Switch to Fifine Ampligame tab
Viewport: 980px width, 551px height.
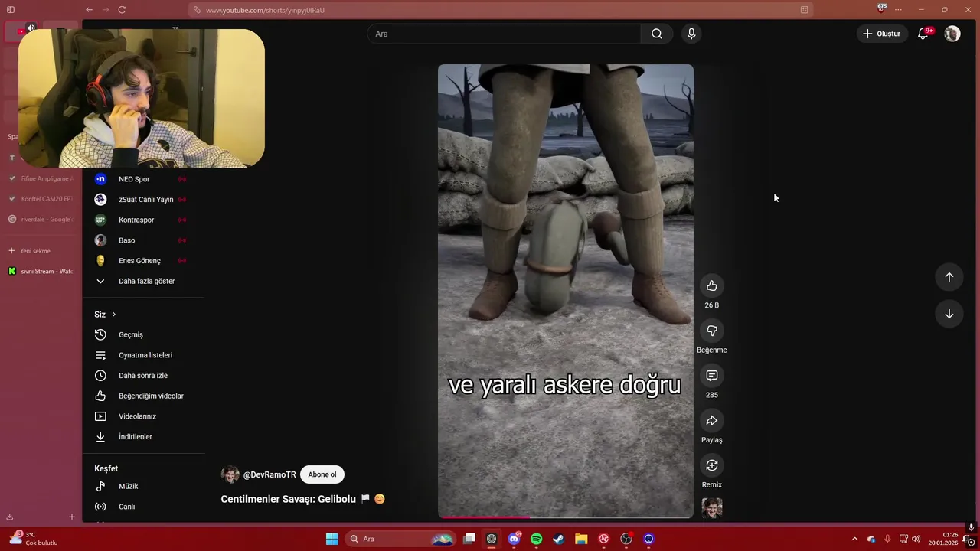pos(41,178)
